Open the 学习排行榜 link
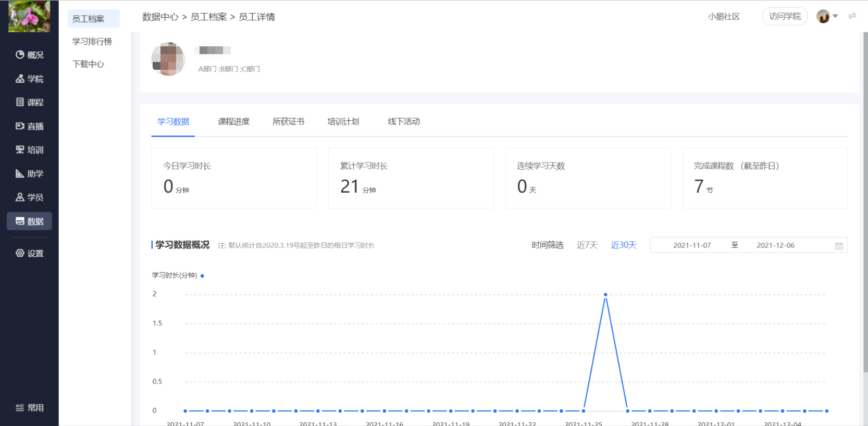The width and height of the screenshot is (868, 426). pos(92,41)
